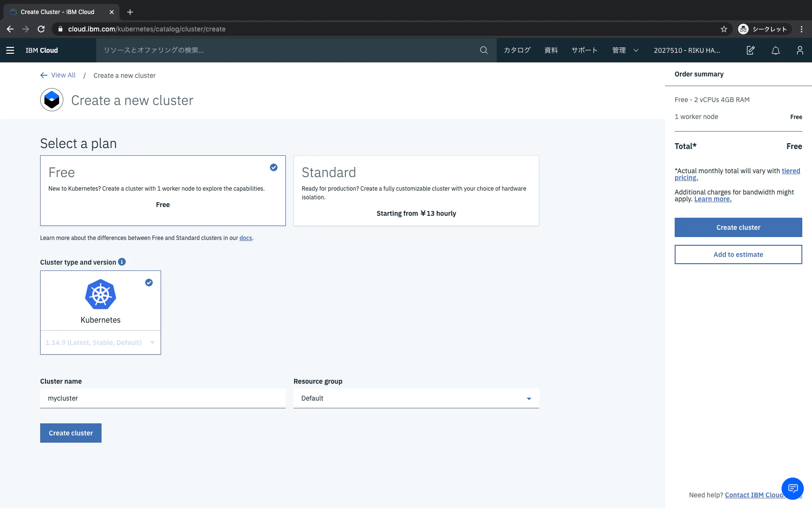Click the Kubernetes service logo beside the title

coord(52,100)
